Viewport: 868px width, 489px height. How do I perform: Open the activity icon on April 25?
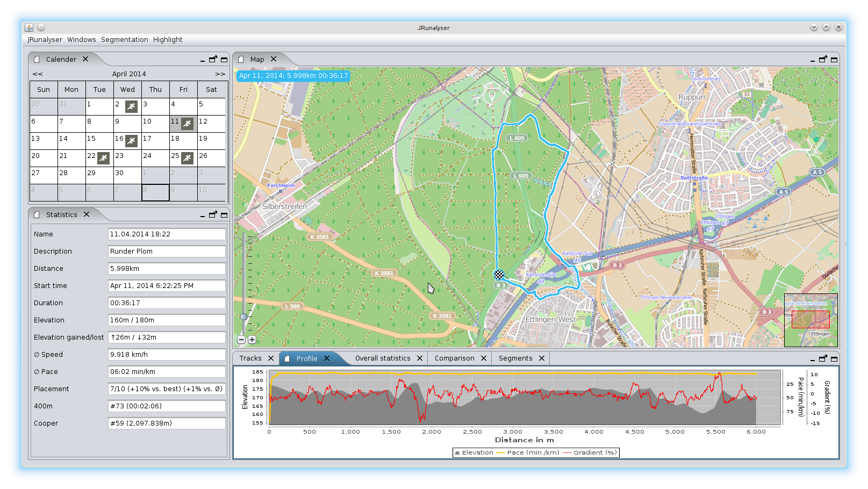(186, 158)
